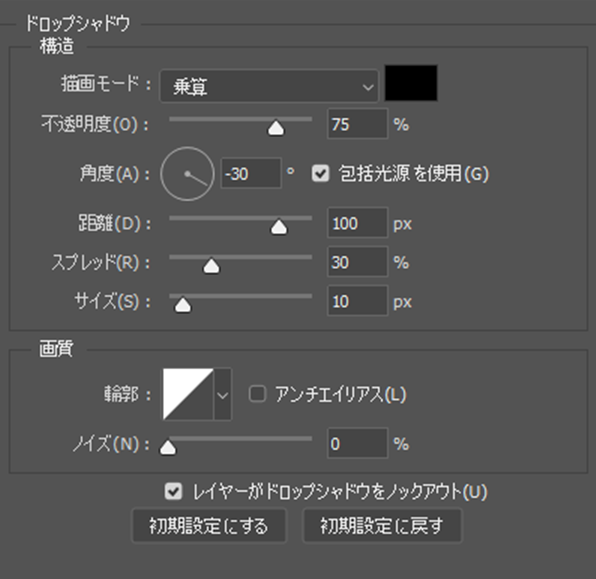Enable the アンチエイリアス checkbox

tap(257, 394)
